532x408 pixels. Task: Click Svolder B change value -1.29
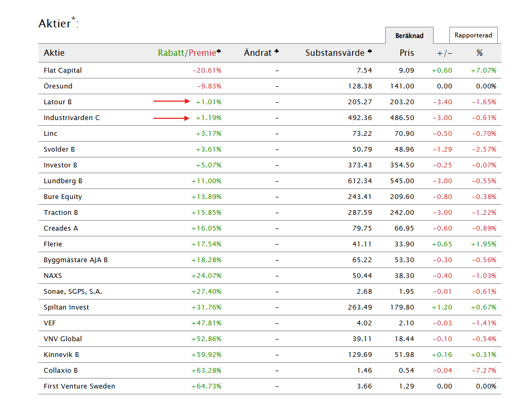tap(443, 150)
